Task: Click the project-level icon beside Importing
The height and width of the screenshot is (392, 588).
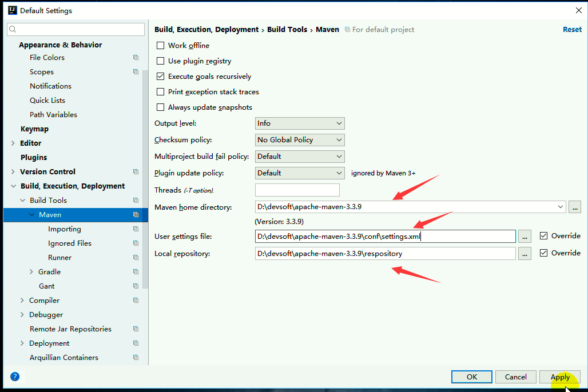Action: pyautogui.click(x=136, y=229)
